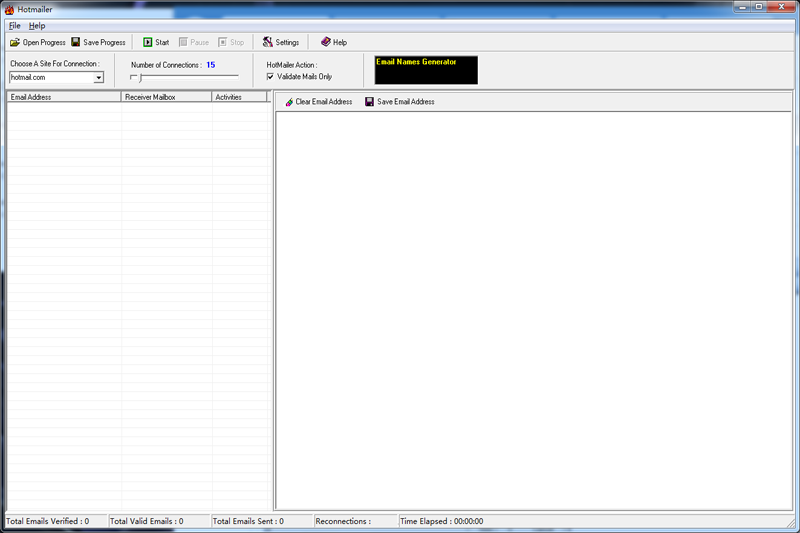Click the green Start play icon
The height and width of the screenshot is (533, 800).
coord(147,42)
